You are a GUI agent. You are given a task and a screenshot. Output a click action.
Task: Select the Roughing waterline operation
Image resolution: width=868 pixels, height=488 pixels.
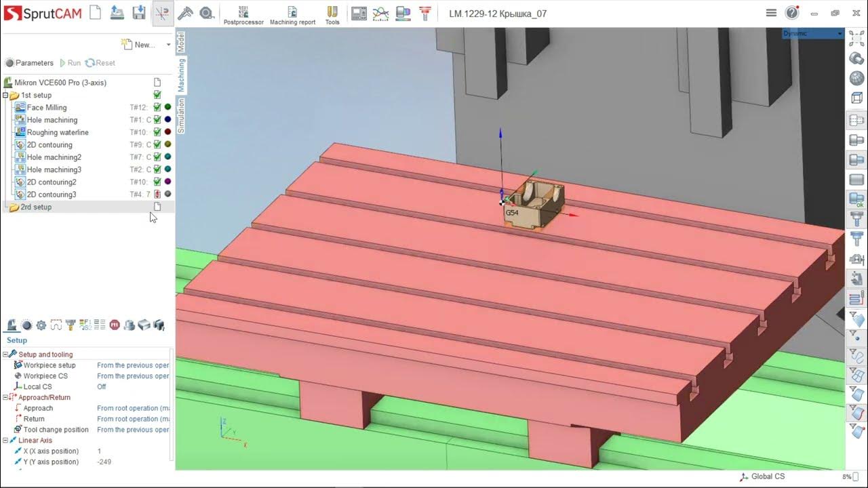point(58,133)
